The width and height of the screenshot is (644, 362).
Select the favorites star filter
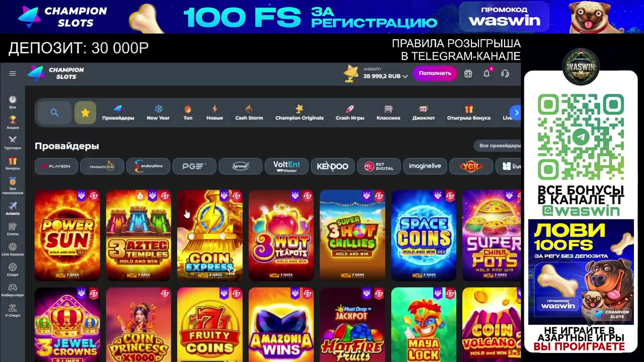(85, 113)
